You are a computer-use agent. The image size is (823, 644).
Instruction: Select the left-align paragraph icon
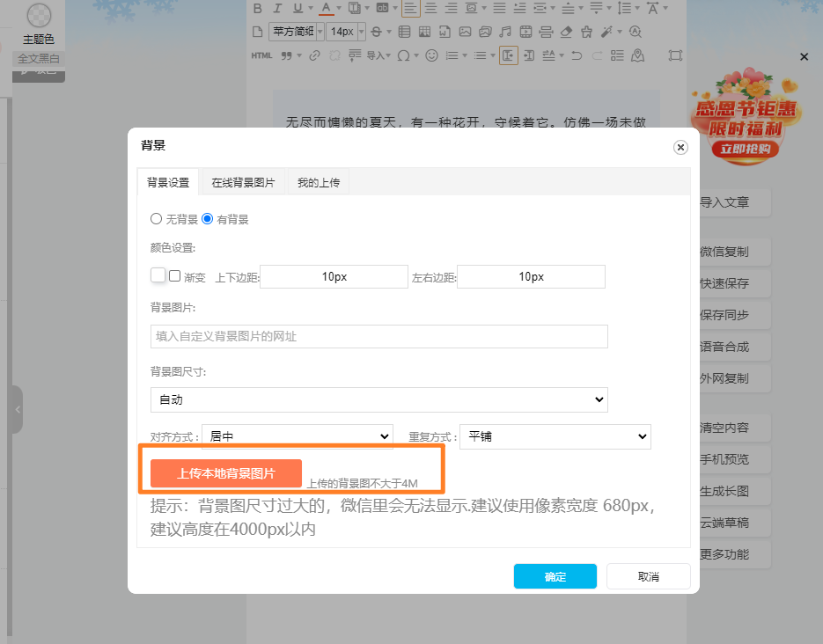(x=410, y=9)
